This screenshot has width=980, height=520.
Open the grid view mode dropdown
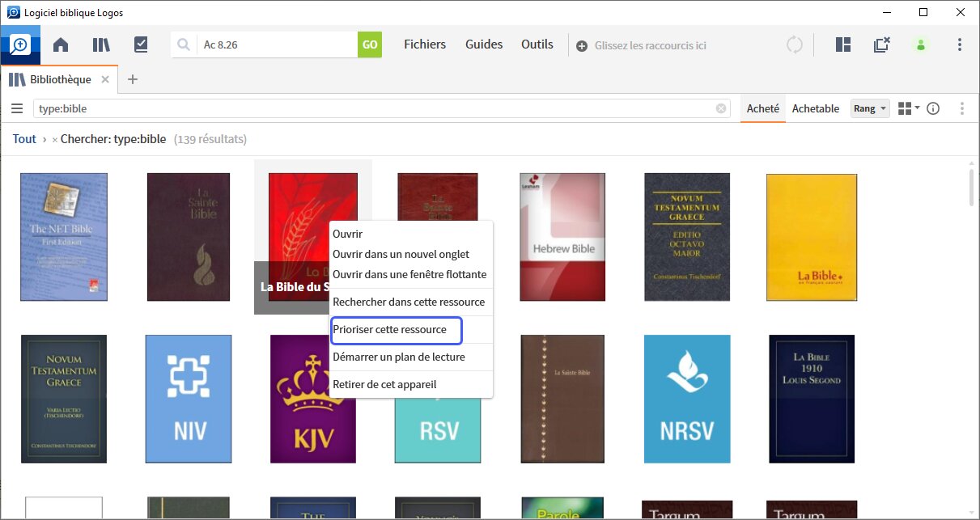(x=909, y=108)
